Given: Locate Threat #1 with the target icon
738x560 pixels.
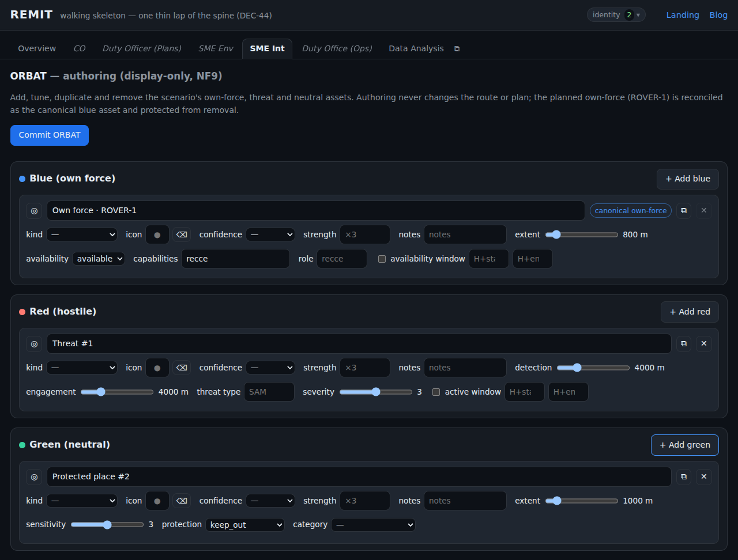Looking at the screenshot, I should [34, 344].
